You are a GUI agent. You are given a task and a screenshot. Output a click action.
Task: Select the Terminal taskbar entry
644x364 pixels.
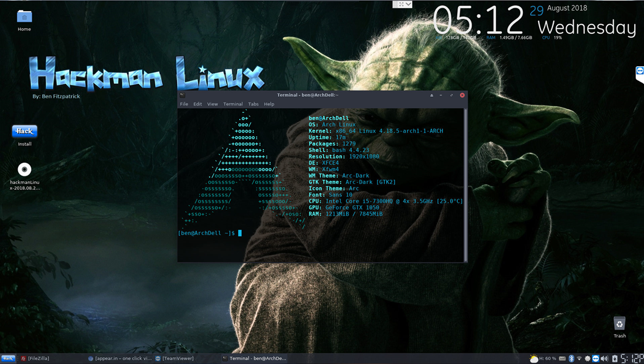pos(255,358)
